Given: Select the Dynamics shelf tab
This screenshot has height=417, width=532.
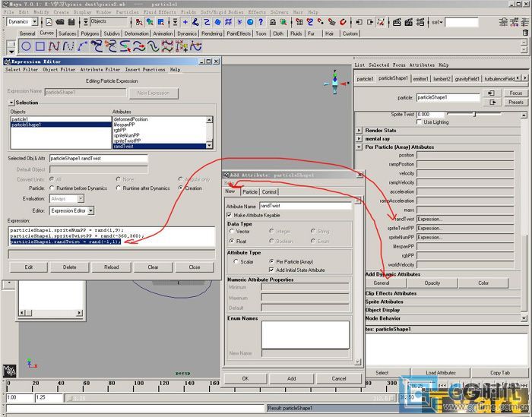Looking at the screenshot, I should [187, 33].
